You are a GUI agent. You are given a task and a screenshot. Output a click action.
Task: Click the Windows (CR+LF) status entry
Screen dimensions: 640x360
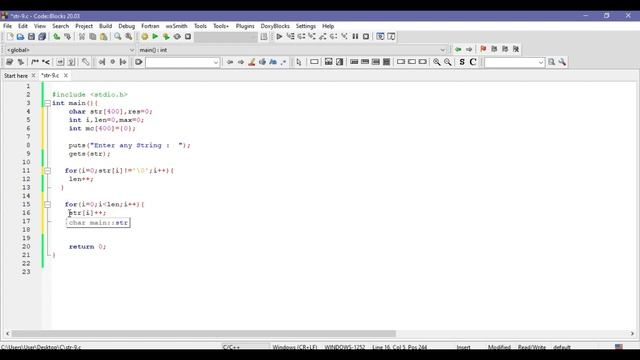pos(295,347)
